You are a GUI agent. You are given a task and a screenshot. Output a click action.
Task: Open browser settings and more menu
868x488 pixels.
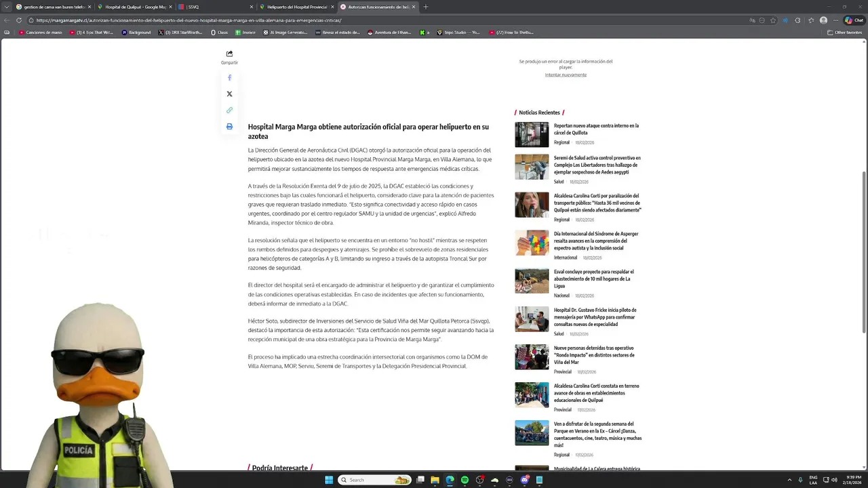click(836, 20)
